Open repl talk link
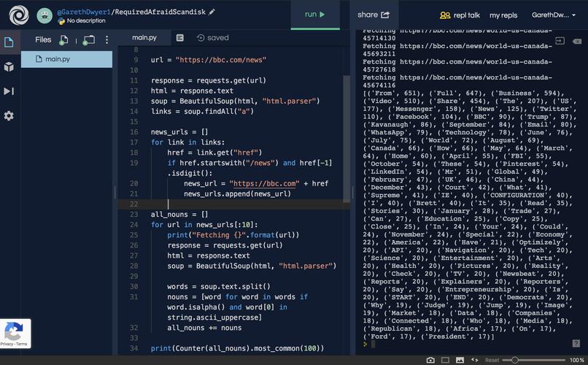Screen dimensions: 588x365 point(460,15)
